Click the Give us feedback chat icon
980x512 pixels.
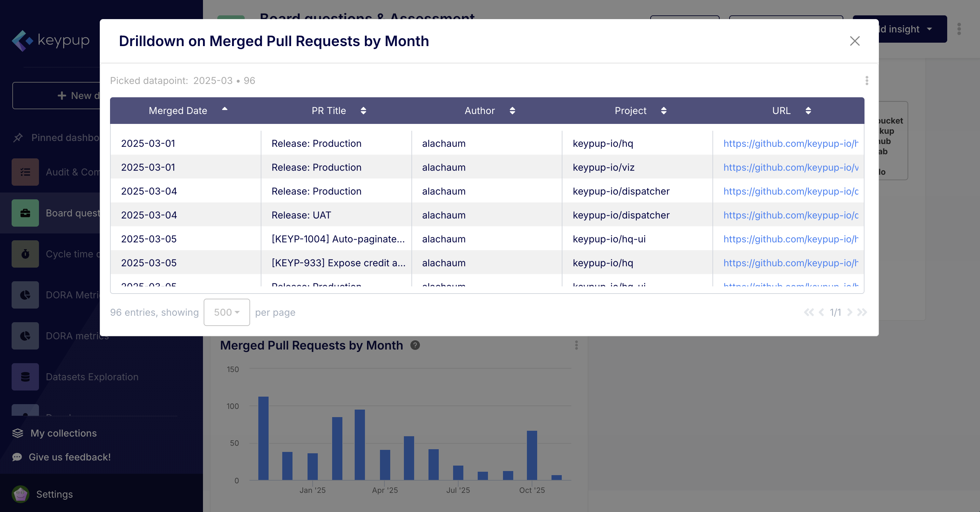pos(17,457)
